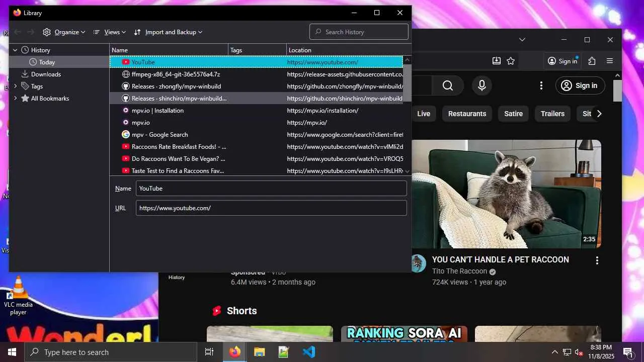Click the Firefox taskbar icon
Screen dimensions: 644x362
[235, 352]
